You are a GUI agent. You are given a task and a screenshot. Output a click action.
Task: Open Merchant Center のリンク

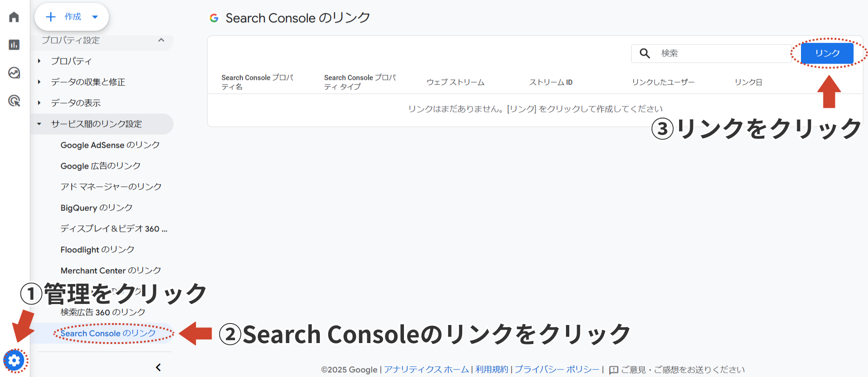(x=111, y=270)
